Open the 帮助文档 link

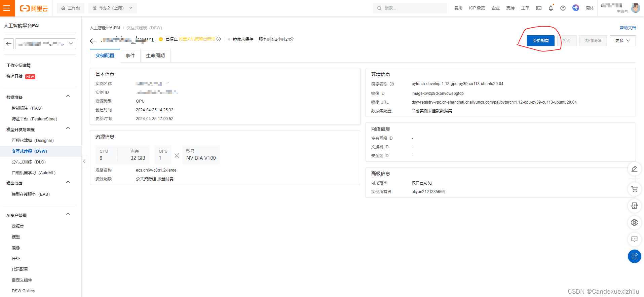pyautogui.click(x=628, y=28)
